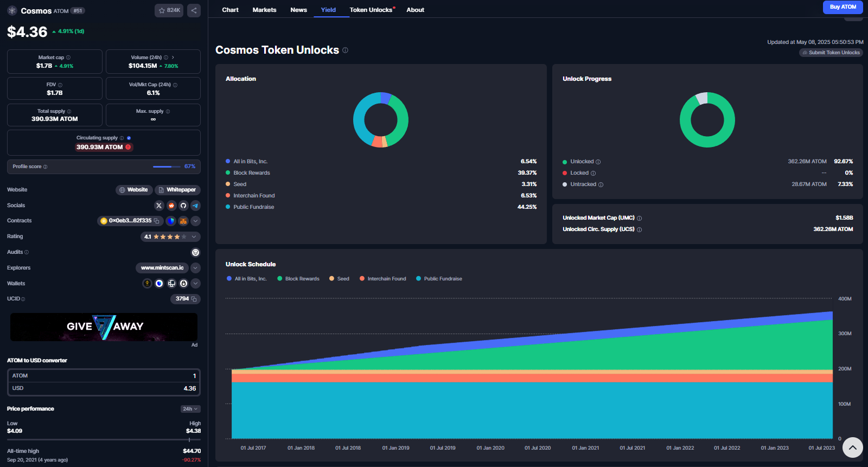Click the Public Fundraise allocation color dot
868x467 pixels.
(x=228, y=207)
